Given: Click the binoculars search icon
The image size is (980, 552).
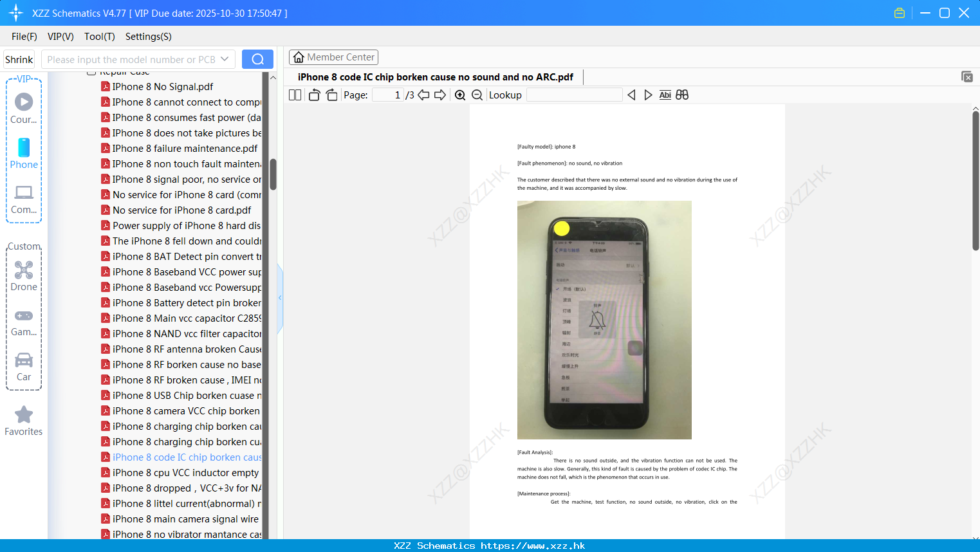Looking at the screenshot, I should 682,95.
